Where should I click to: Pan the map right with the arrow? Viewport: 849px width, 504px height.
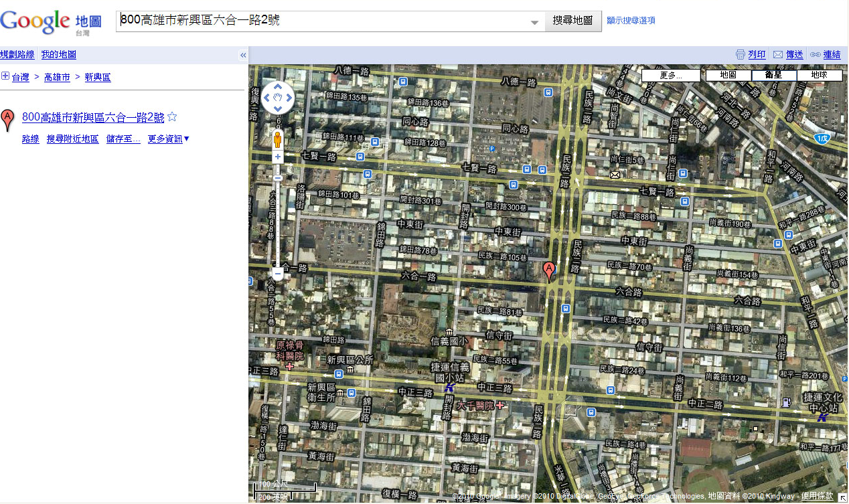coord(289,98)
